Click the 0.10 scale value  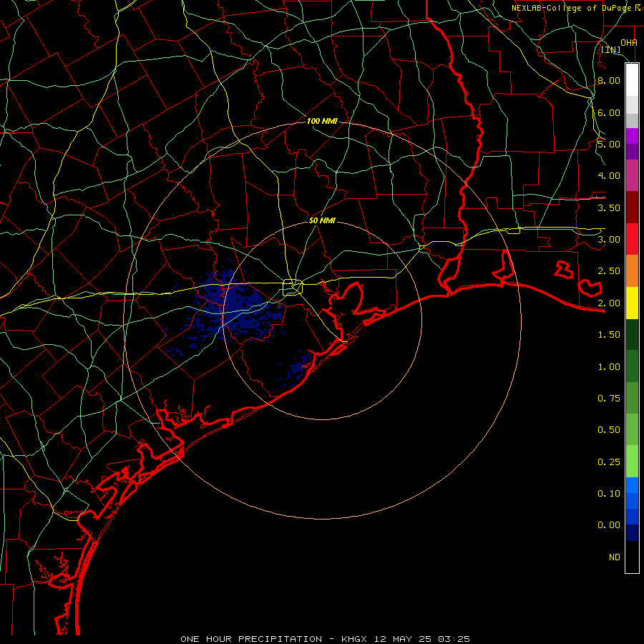609,494
